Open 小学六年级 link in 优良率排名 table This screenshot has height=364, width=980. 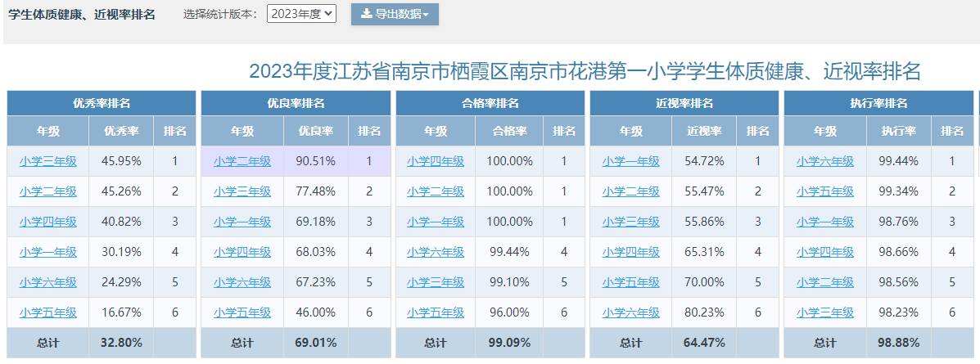[x=242, y=282]
